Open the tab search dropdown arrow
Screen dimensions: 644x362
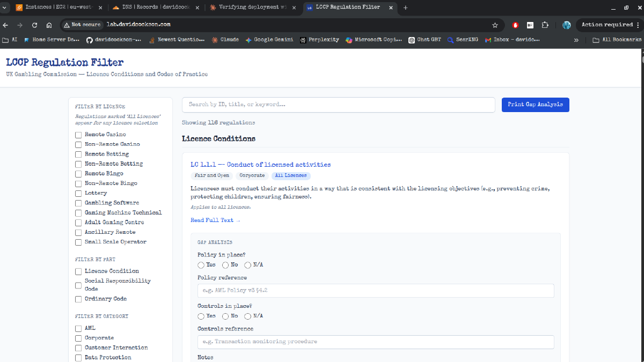(x=4, y=8)
